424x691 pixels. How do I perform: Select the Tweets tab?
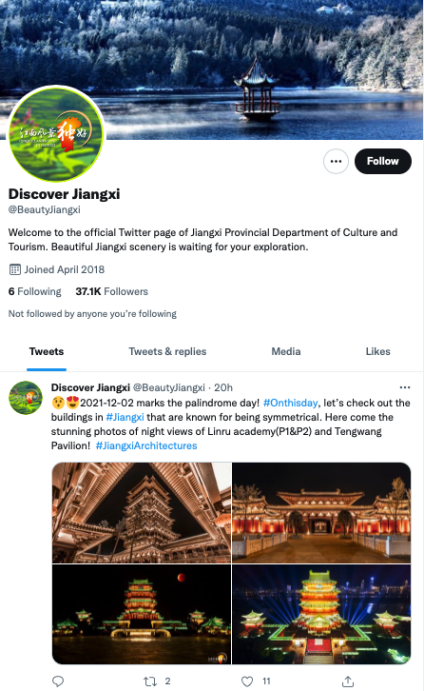click(x=46, y=351)
